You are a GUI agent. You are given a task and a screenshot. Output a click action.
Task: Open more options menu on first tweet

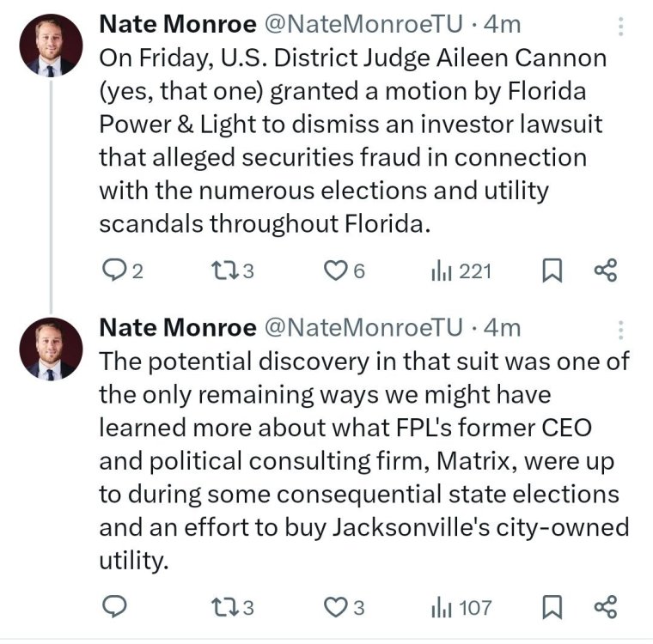[620, 27]
